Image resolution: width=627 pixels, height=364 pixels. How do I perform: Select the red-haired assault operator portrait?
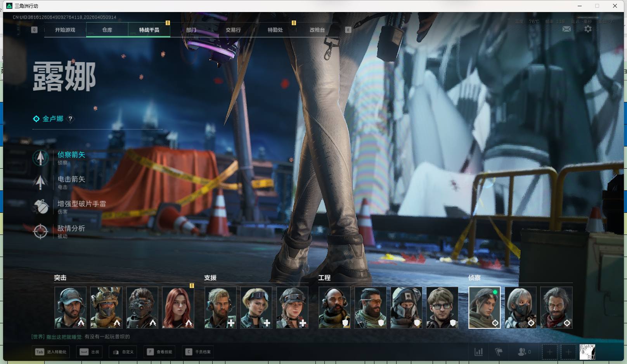coord(178,307)
